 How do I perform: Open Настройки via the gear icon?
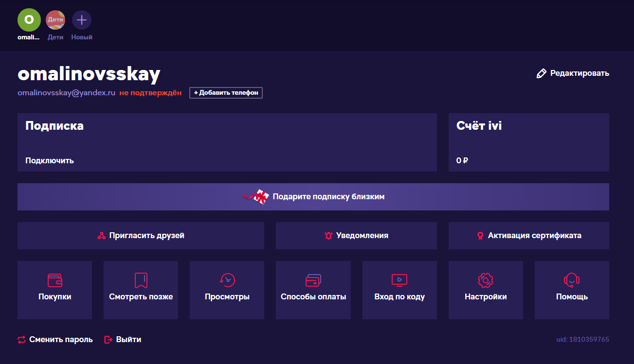click(486, 280)
